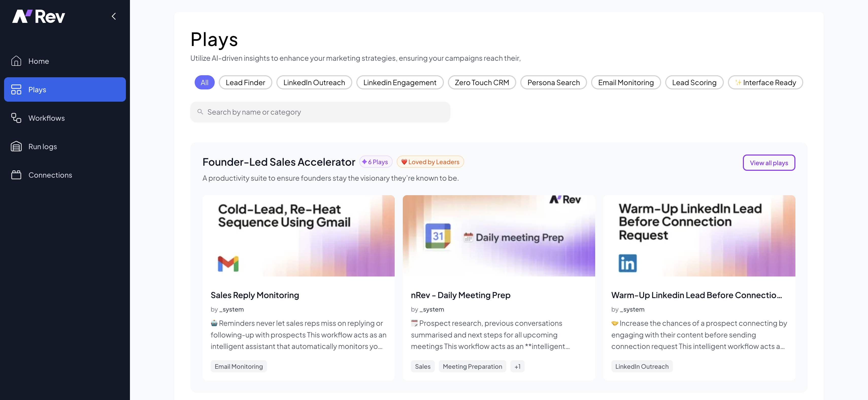The height and width of the screenshot is (400, 868).
Task: Click the Gmail icon on the Cold-Lead card
Action: (228, 264)
